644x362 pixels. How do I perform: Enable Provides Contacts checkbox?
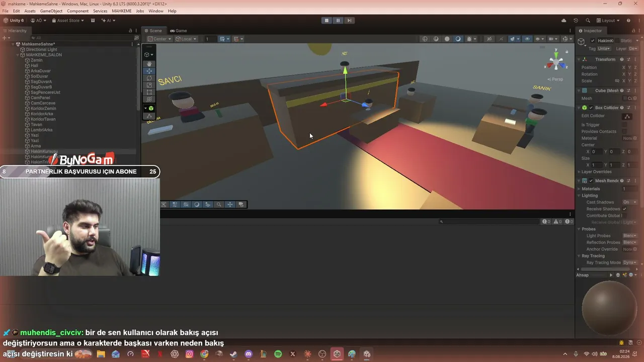tap(624, 132)
